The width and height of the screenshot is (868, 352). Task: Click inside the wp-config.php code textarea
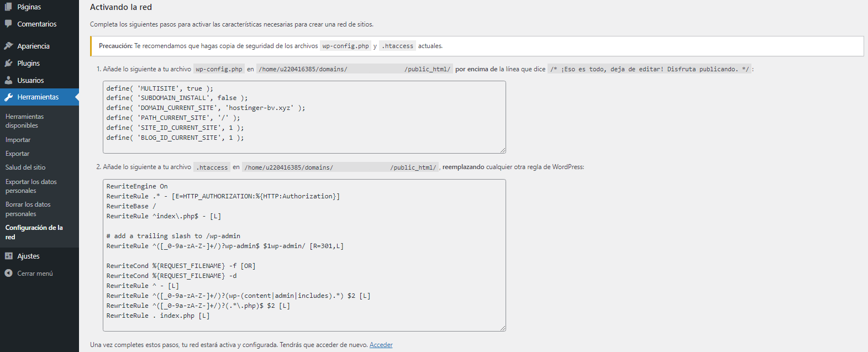pyautogui.click(x=304, y=117)
